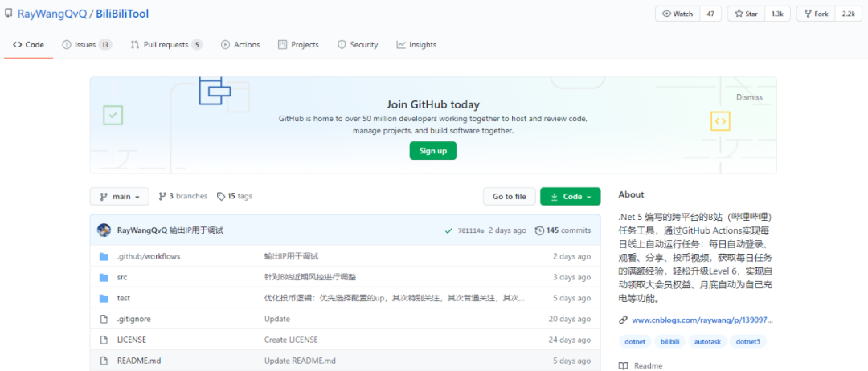This screenshot has height=371, width=868.
Task: Open the test folder
Action: click(124, 298)
